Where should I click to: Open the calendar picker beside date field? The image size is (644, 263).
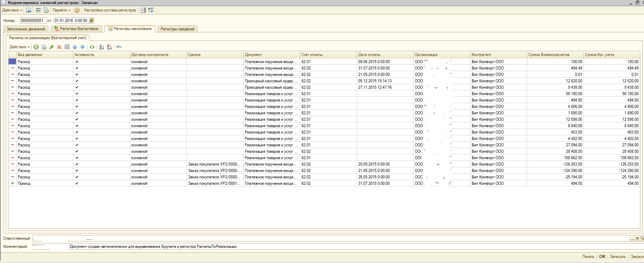(92, 21)
